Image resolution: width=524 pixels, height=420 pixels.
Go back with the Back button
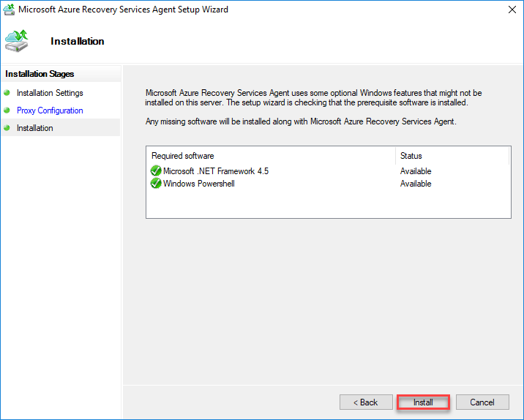pyautogui.click(x=366, y=402)
